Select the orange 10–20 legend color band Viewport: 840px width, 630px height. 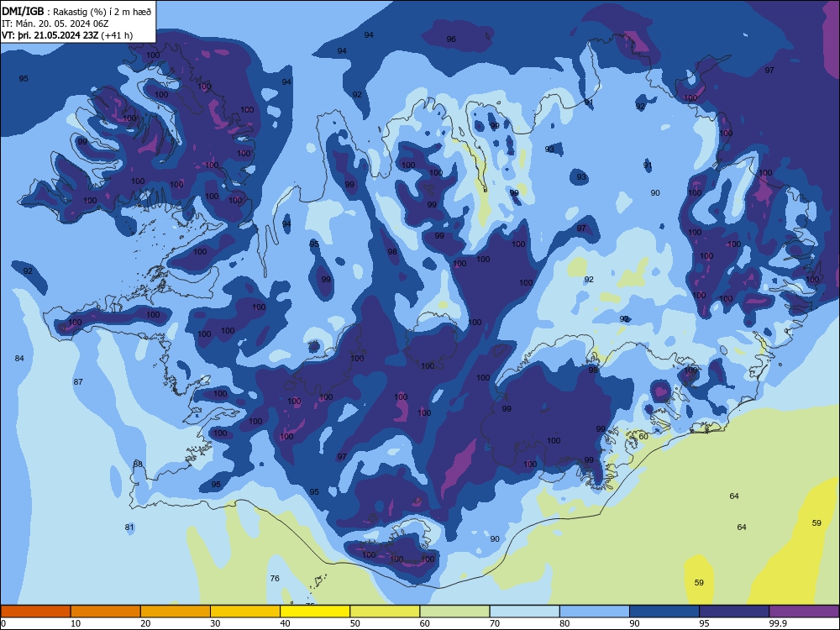coord(106,612)
